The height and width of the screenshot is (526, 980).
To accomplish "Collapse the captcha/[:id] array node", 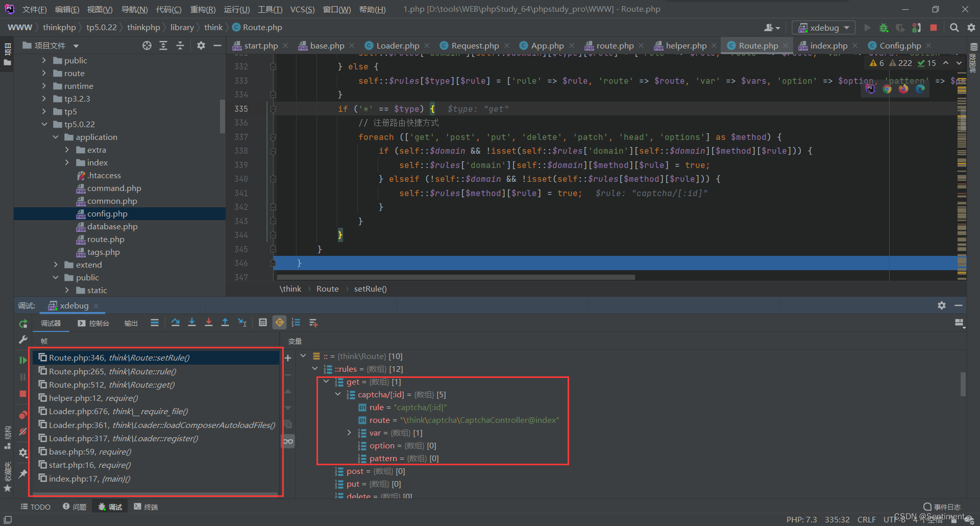I will click(338, 394).
